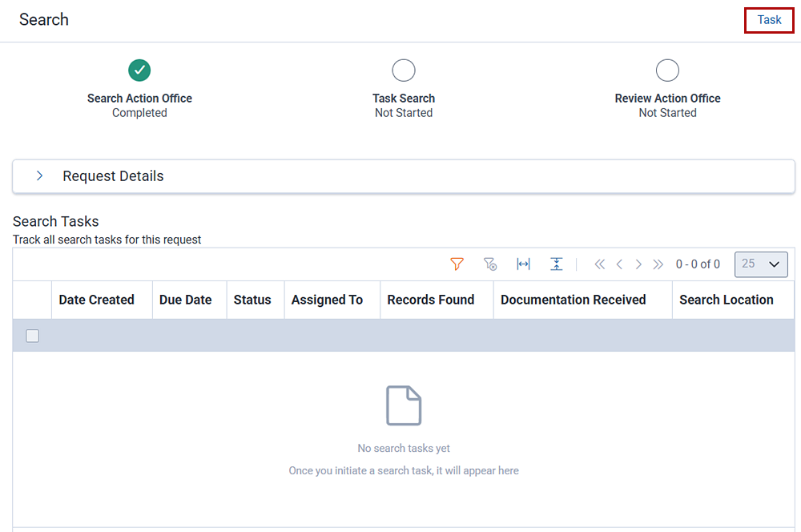Click the Search Action Office label
801x532 pixels.
(x=139, y=99)
